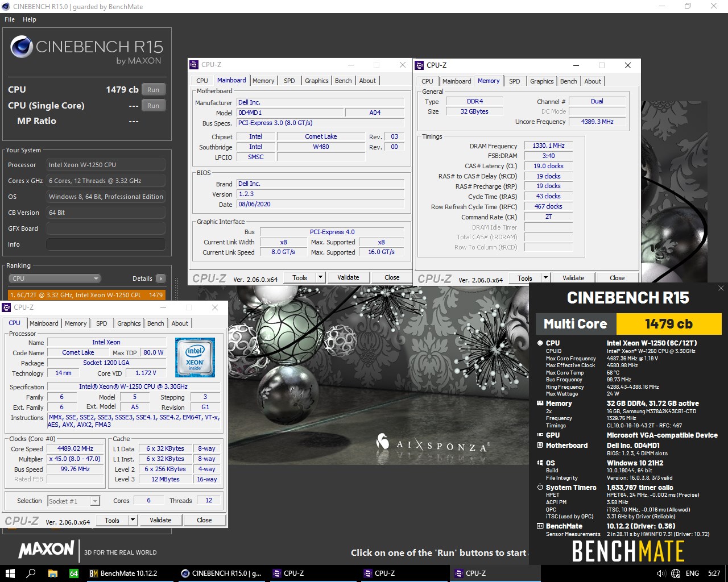Open Graphics tab in Memory CPU-Z window
This screenshot has height=582, width=728.
[x=542, y=81]
